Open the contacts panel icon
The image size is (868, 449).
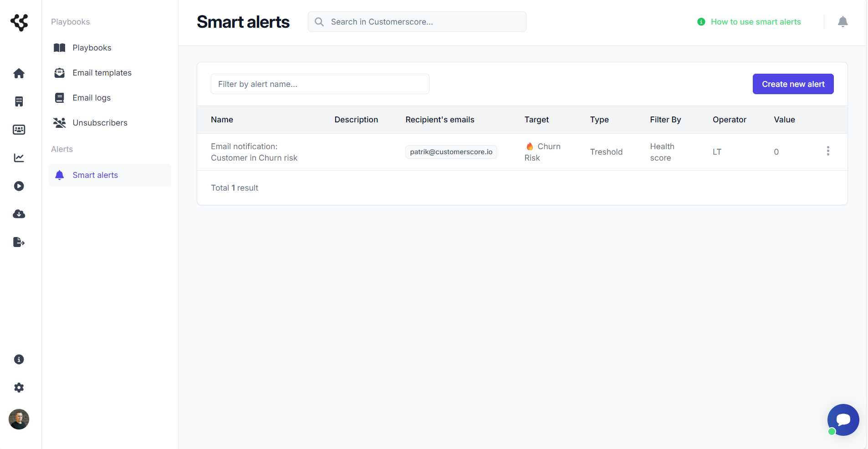(x=19, y=130)
